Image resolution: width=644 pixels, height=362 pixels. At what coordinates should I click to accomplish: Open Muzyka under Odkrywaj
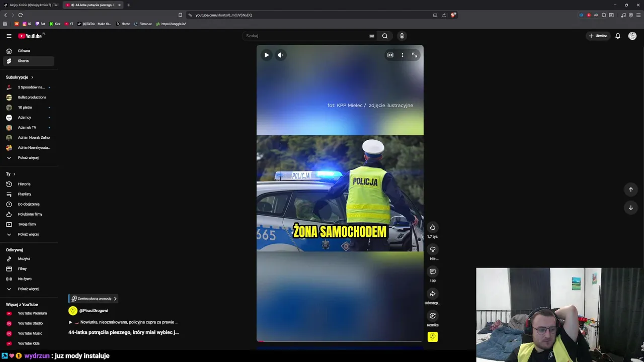click(29, 258)
